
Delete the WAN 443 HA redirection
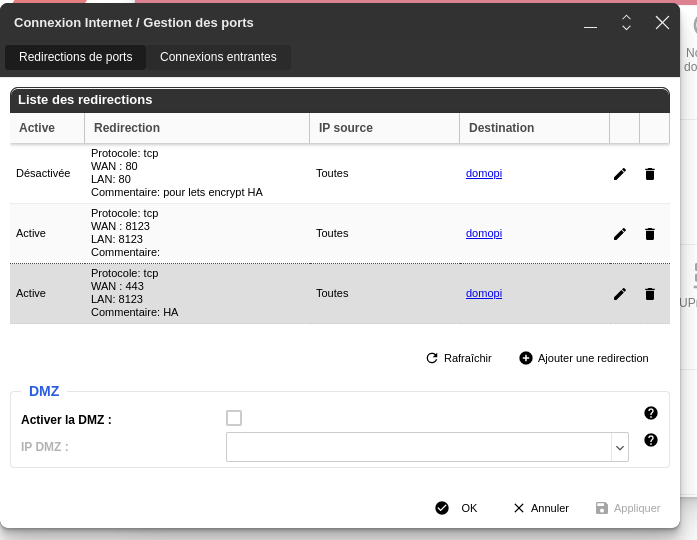pyautogui.click(x=649, y=294)
